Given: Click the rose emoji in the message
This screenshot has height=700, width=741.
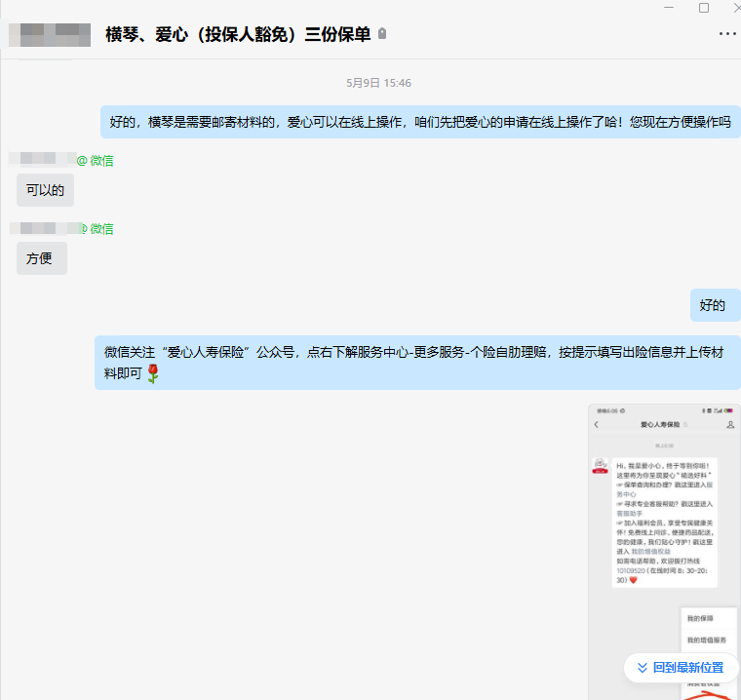Looking at the screenshot, I should [153, 373].
